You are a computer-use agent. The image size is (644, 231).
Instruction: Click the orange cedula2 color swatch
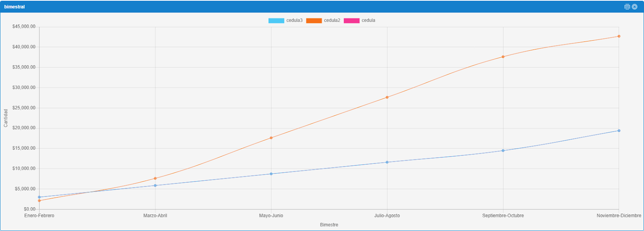click(314, 21)
